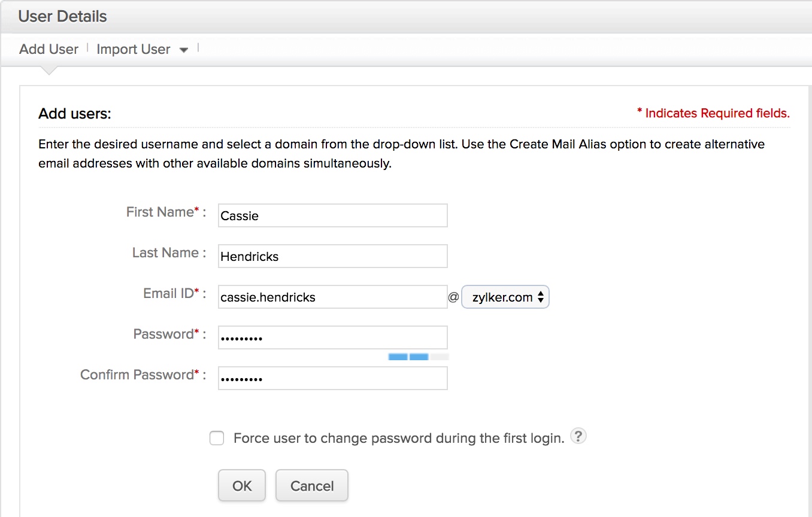Click the Confirm Password label
This screenshot has height=517, width=812.
tap(137, 375)
